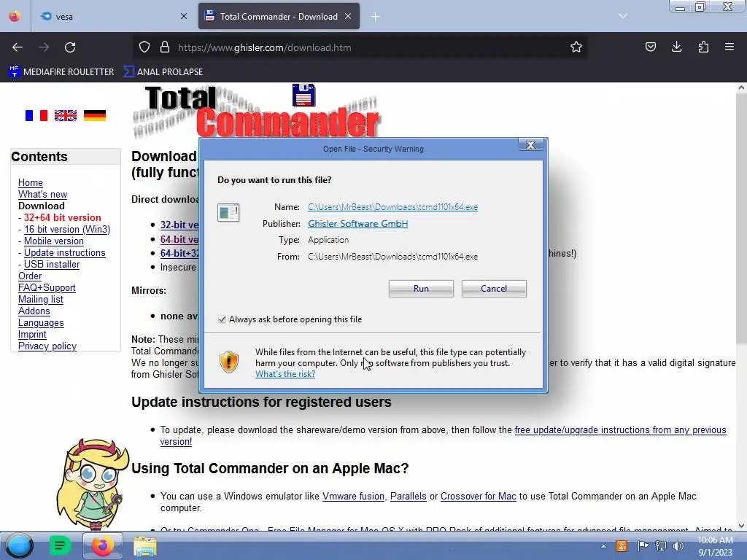This screenshot has width=747, height=560.
Task: Open the Pocket save icon
Action: point(650,47)
